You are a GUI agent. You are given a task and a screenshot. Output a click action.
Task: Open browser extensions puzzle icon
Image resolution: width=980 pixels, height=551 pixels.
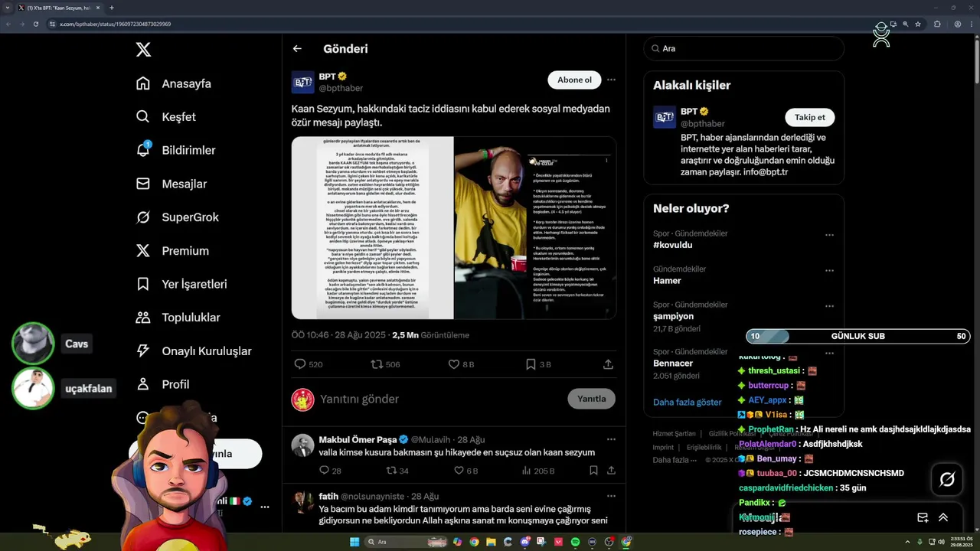point(937,24)
